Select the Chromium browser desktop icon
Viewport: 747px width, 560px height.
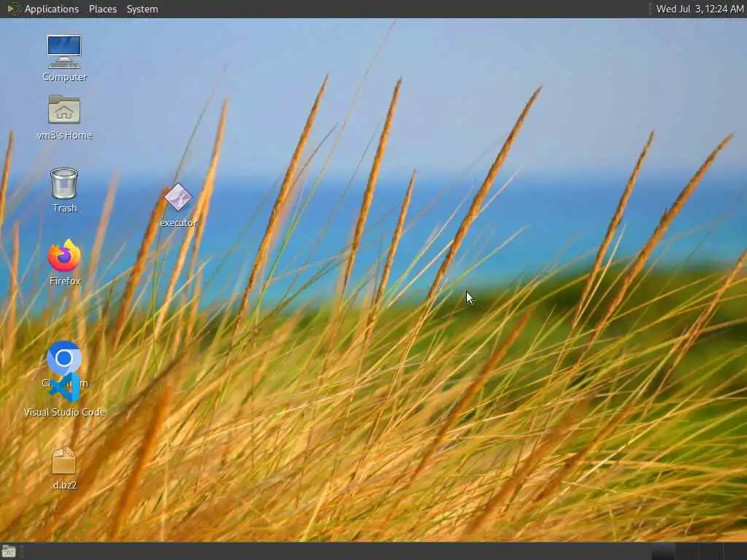pos(64,357)
